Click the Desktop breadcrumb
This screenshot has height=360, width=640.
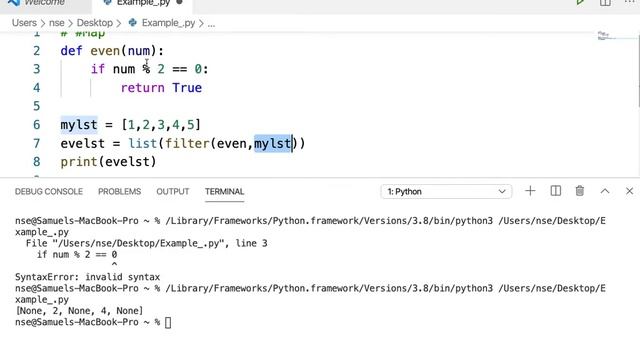(95, 23)
